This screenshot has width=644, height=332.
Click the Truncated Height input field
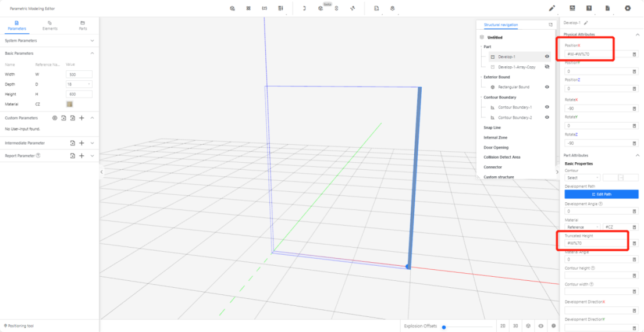tap(596, 243)
